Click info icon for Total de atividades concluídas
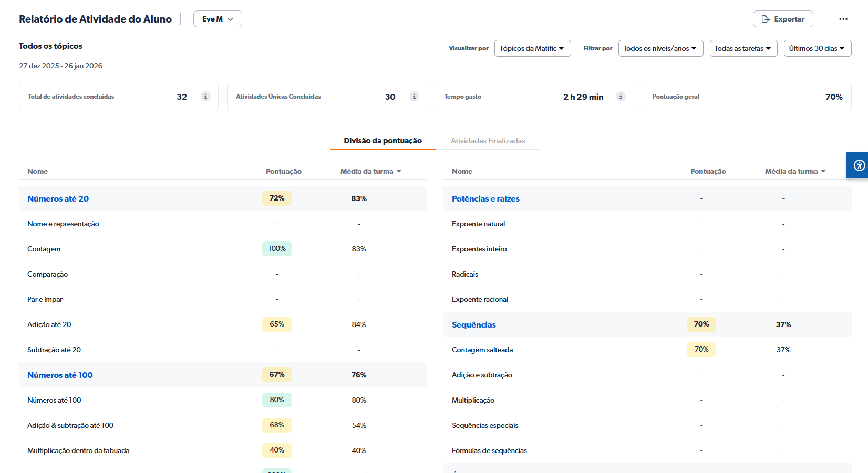This screenshot has height=473, width=868. (205, 97)
